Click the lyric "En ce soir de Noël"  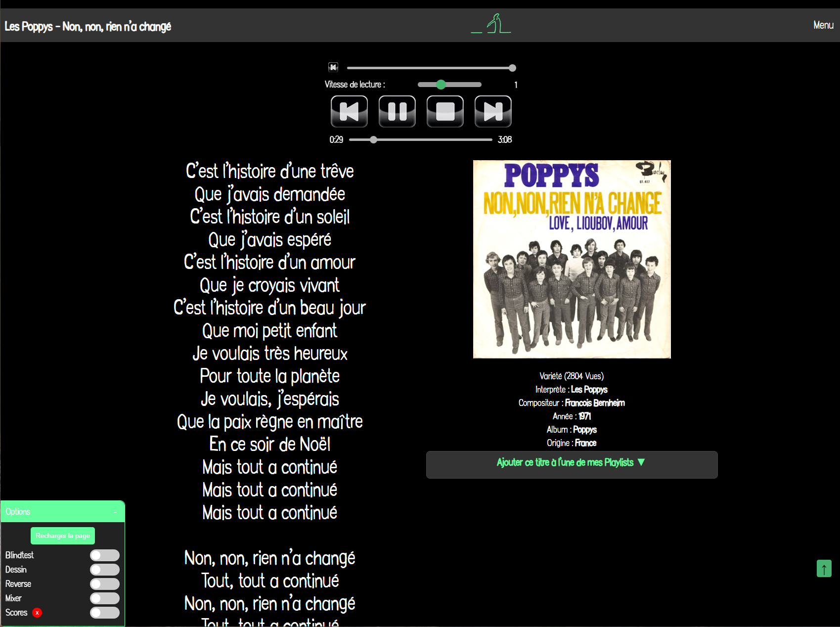pos(269,445)
